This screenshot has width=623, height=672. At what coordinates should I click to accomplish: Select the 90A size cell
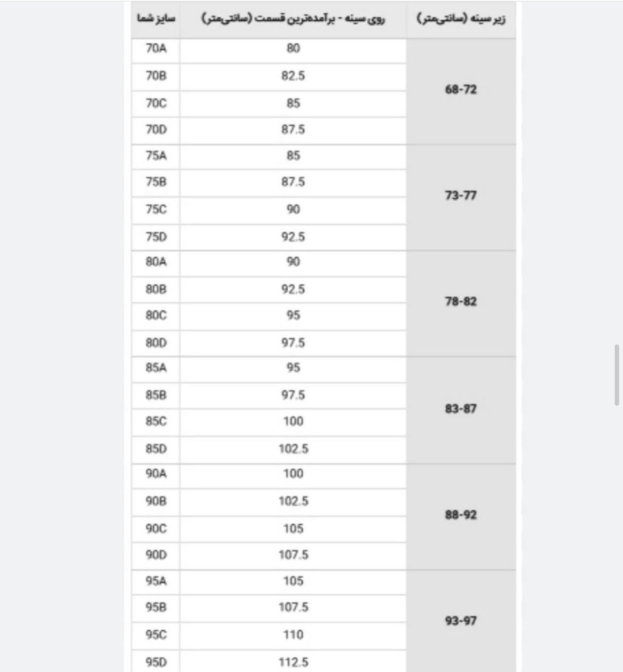pyautogui.click(x=156, y=474)
